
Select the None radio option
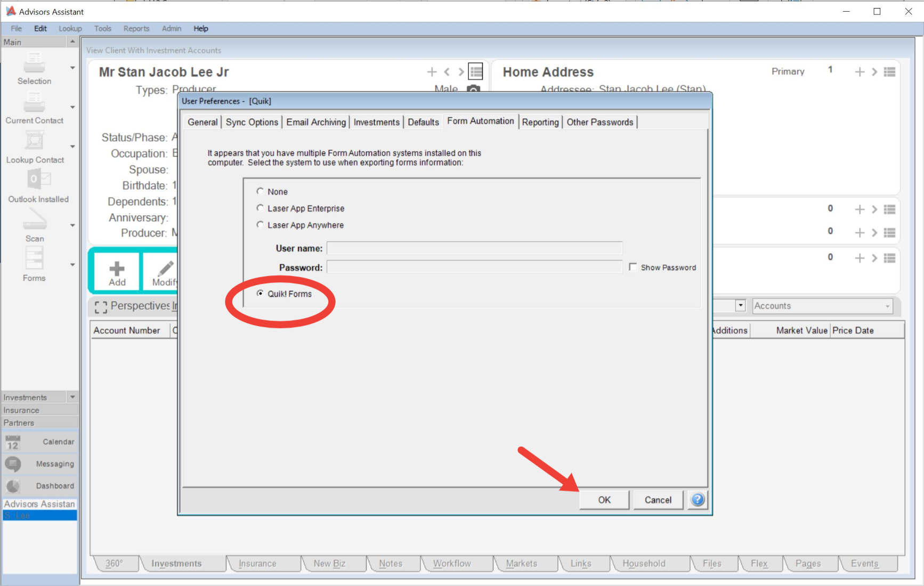click(x=260, y=191)
